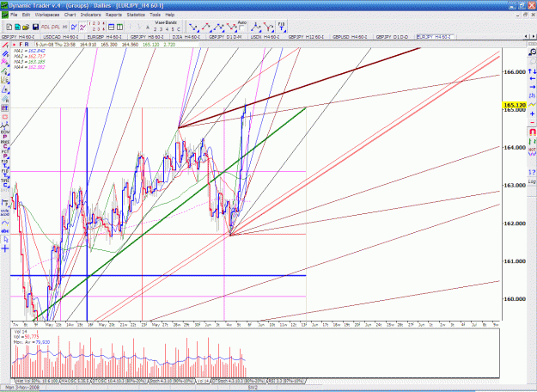Click the F button in chart header
537x392 pixels.
coord(21,45)
